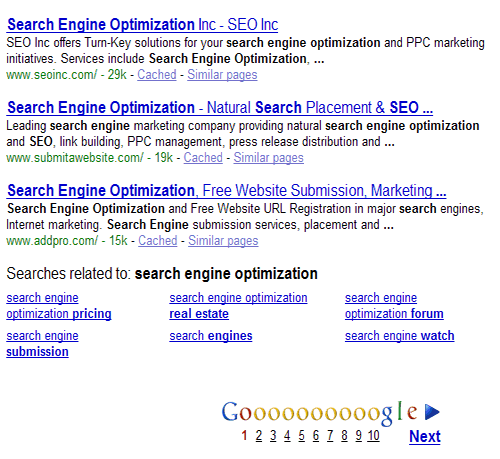Select related search 'search engine optimization forum'

pos(394,306)
